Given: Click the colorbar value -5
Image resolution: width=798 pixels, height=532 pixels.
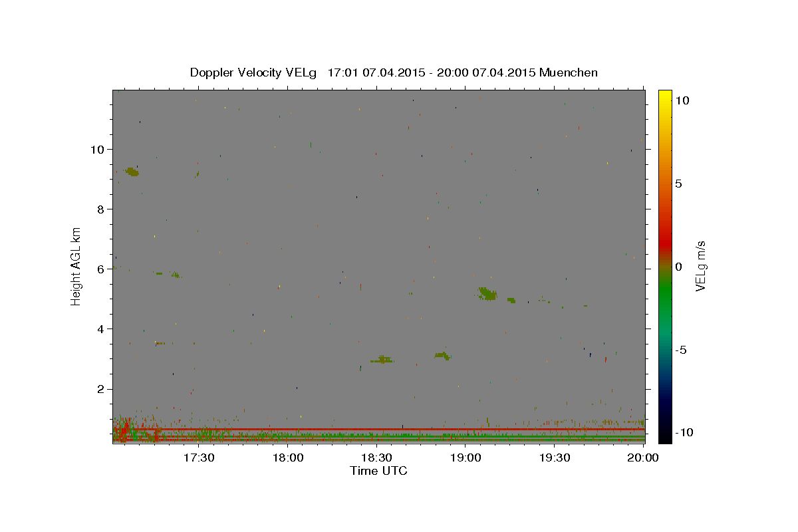Looking at the screenshot, I should click(680, 350).
